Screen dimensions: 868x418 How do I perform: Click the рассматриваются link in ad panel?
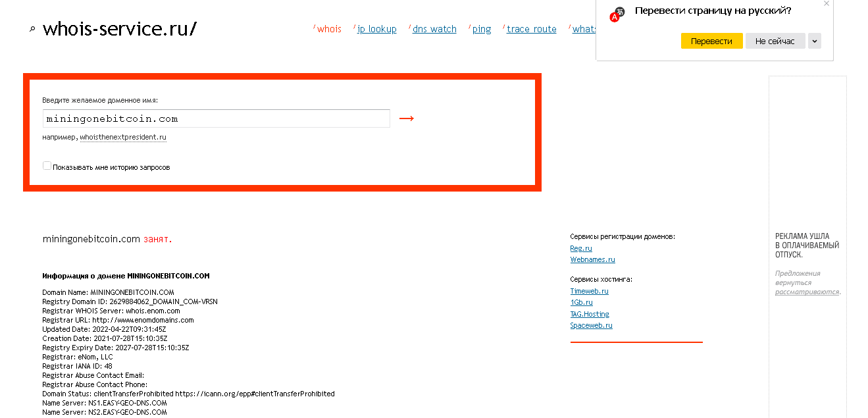pyautogui.click(x=807, y=292)
